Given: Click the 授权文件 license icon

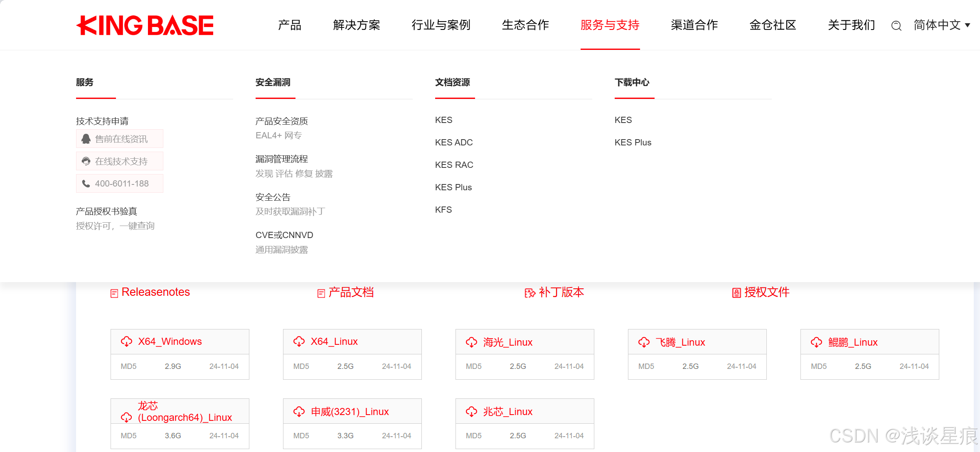Looking at the screenshot, I should click(736, 293).
